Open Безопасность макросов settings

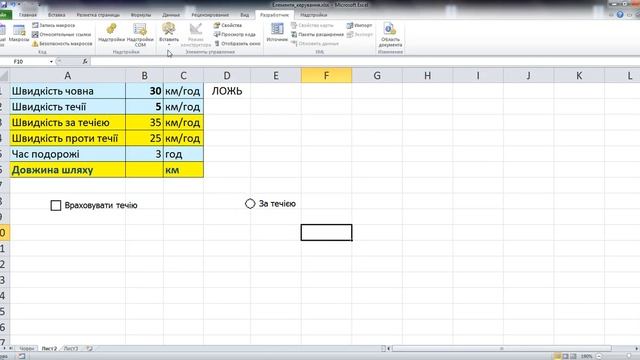[x=62, y=43]
